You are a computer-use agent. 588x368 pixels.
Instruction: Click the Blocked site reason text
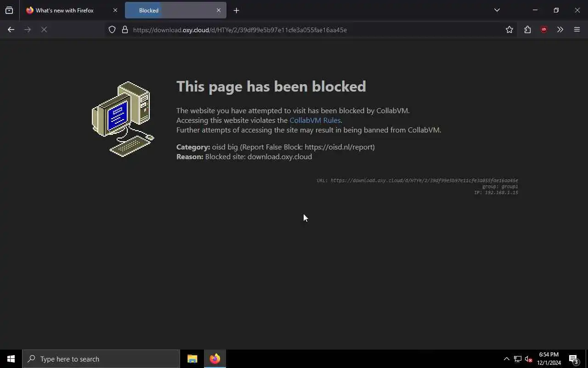pos(244,156)
